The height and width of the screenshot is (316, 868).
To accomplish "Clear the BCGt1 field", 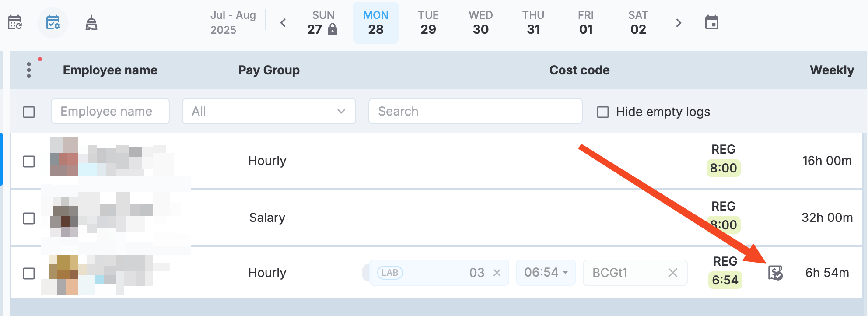I will pyautogui.click(x=673, y=273).
